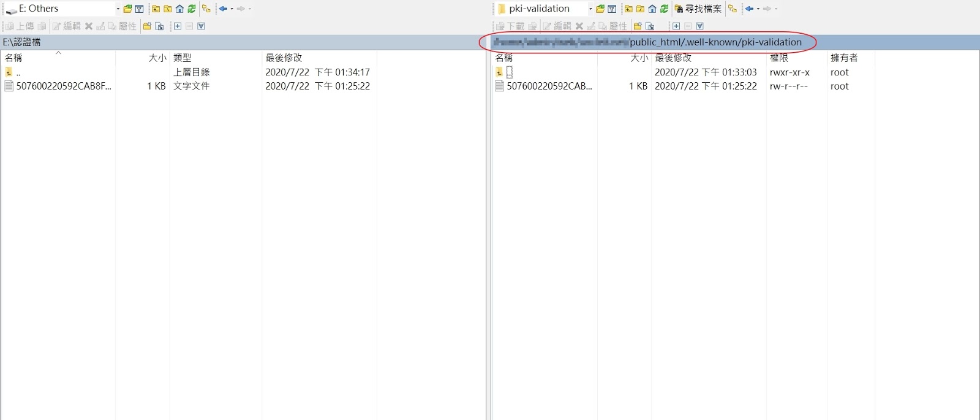The height and width of the screenshot is (420, 980).
Task: Click rw-r--r-- permissions of remote file
Action: pos(788,86)
